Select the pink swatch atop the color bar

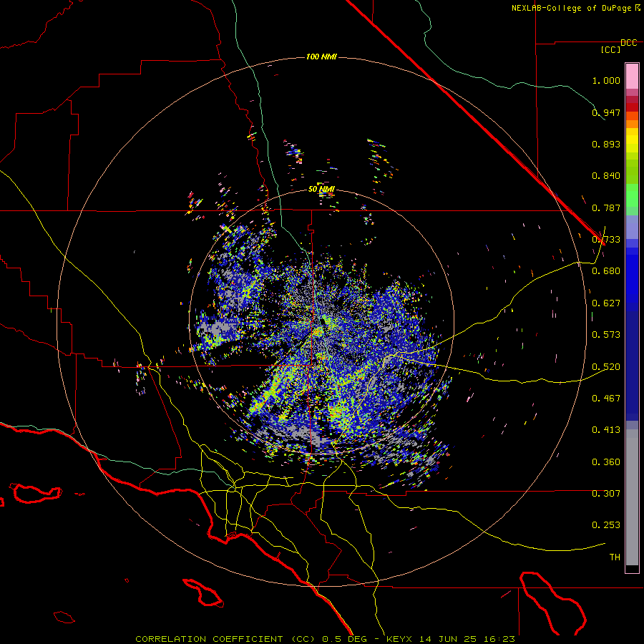(x=632, y=76)
